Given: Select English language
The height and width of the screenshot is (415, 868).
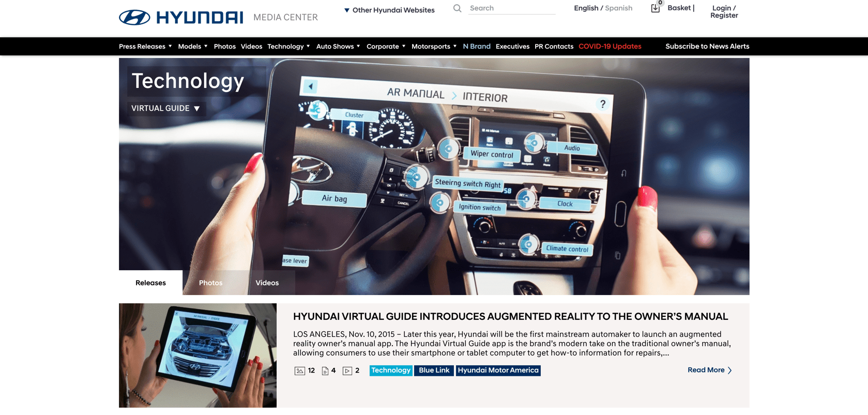Looking at the screenshot, I should click(586, 8).
